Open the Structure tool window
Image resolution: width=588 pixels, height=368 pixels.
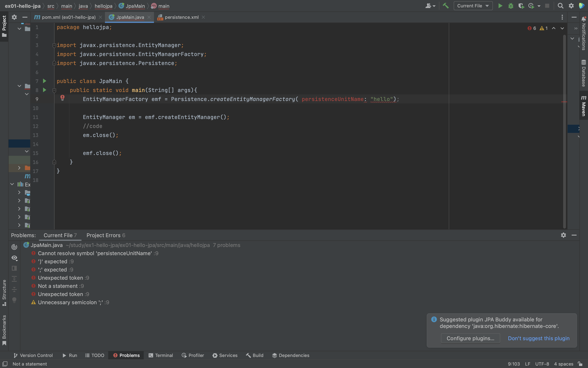(4, 293)
